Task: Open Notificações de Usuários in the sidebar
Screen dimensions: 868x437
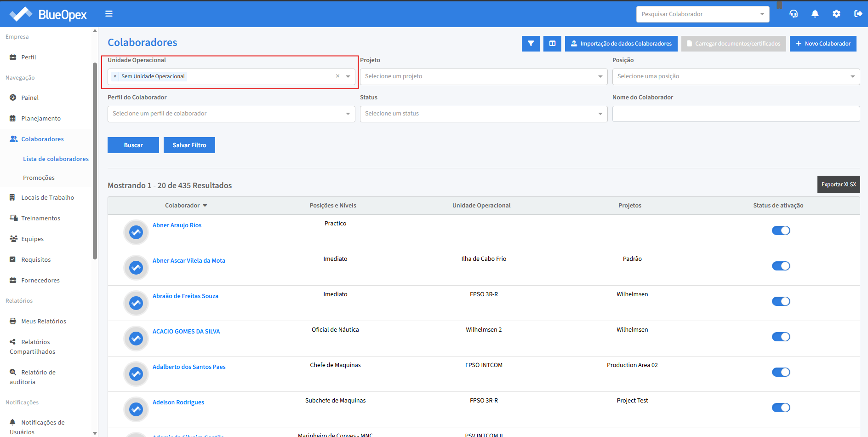Action: (x=37, y=427)
